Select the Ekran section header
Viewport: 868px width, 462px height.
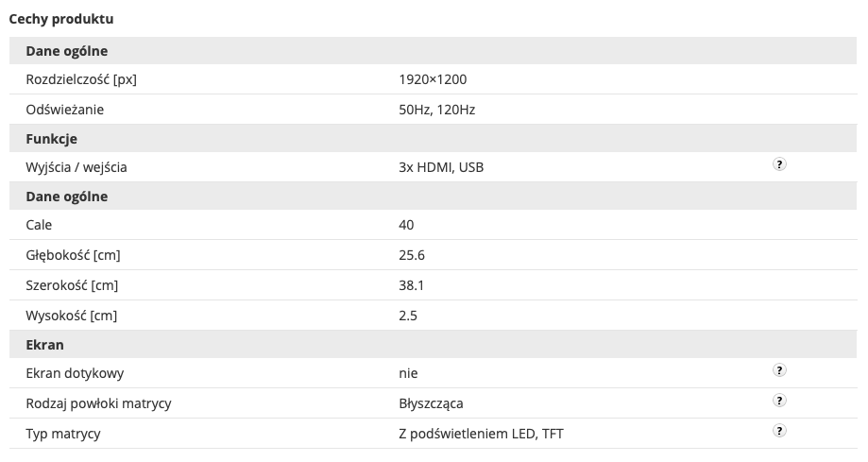[x=433, y=345]
